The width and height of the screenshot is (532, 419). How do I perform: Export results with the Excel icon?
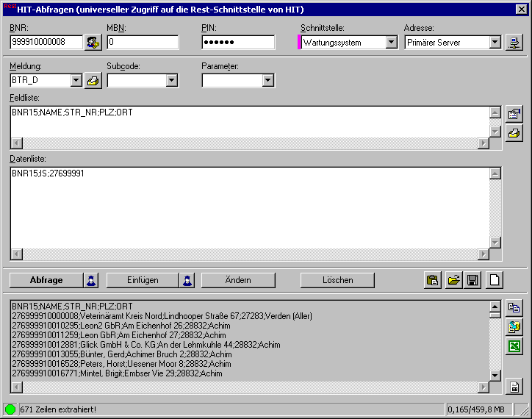(x=514, y=346)
